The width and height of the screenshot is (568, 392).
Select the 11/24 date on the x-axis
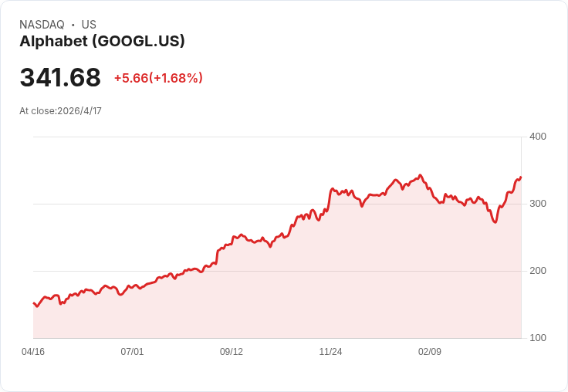(x=330, y=352)
